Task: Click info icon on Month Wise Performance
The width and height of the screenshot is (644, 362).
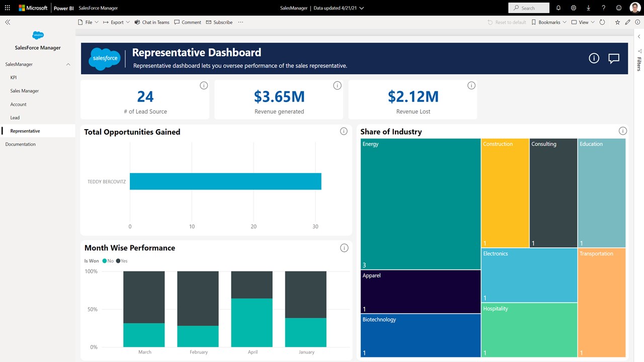Action: pyautogui.click(x=344, y=248)
